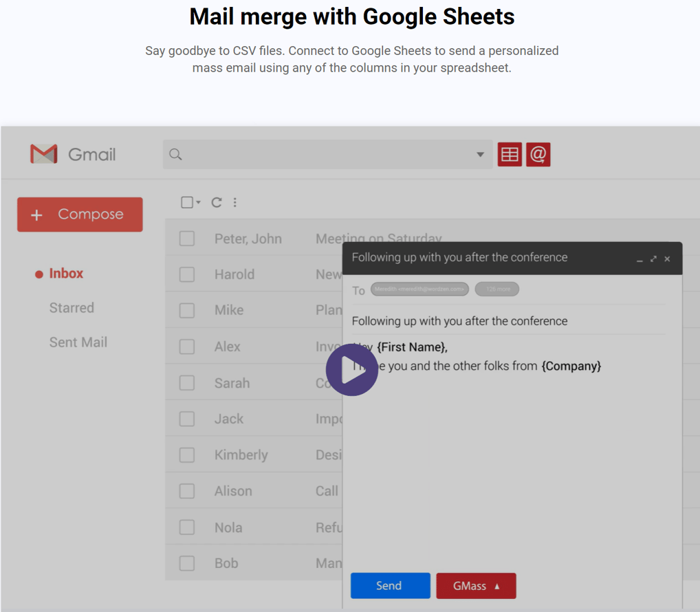Click the Compose button
This screenshot has width=700, height=612.
click(x=80, y=215)
